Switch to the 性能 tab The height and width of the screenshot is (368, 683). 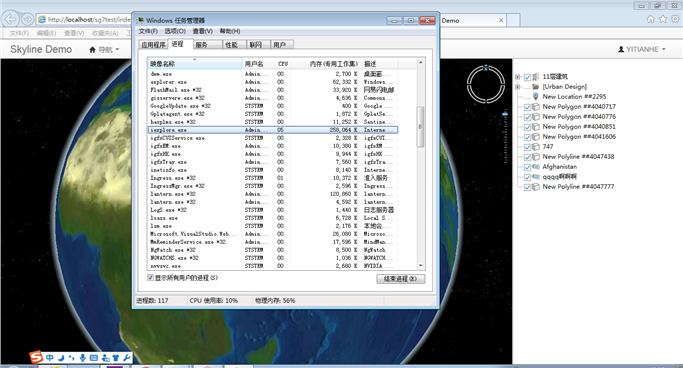234,45
